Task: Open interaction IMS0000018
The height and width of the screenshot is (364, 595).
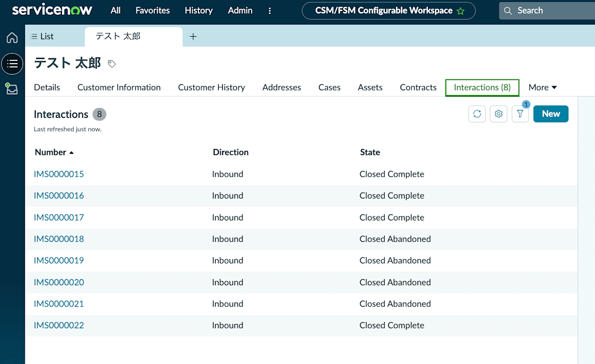Action: [59, 239]
